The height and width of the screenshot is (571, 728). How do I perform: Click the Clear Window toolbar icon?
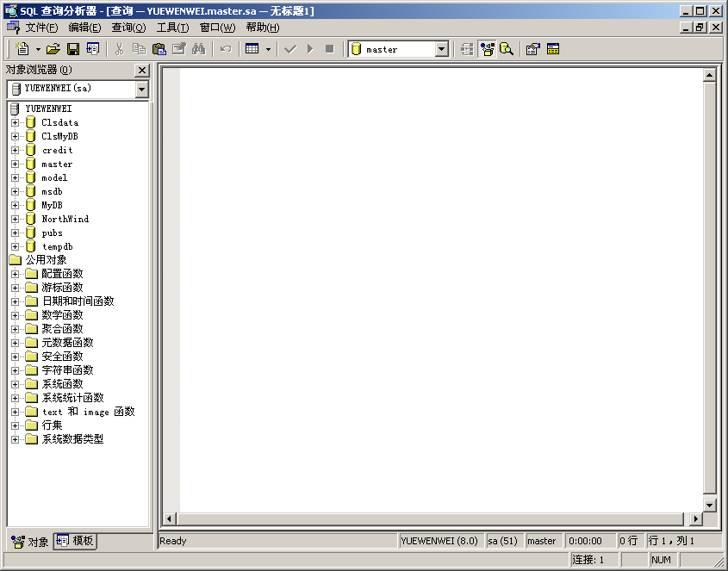(x=178, y=49)
